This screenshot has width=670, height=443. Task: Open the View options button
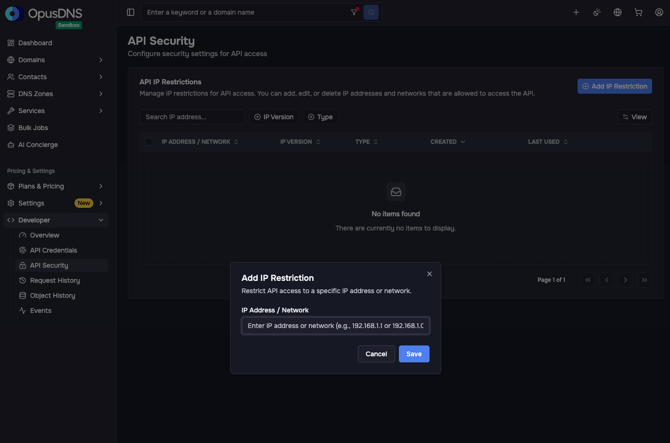click(x=635, y=117)
